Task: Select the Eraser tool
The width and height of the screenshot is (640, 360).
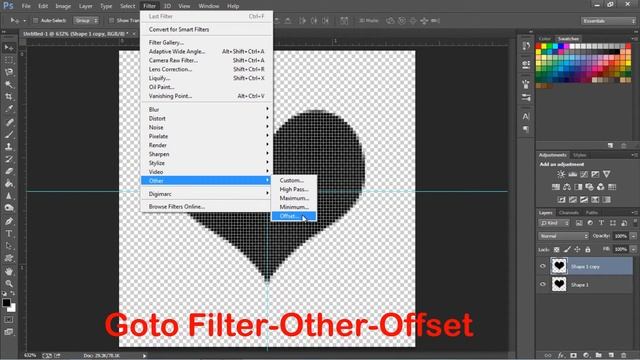Action: (9, 171)
